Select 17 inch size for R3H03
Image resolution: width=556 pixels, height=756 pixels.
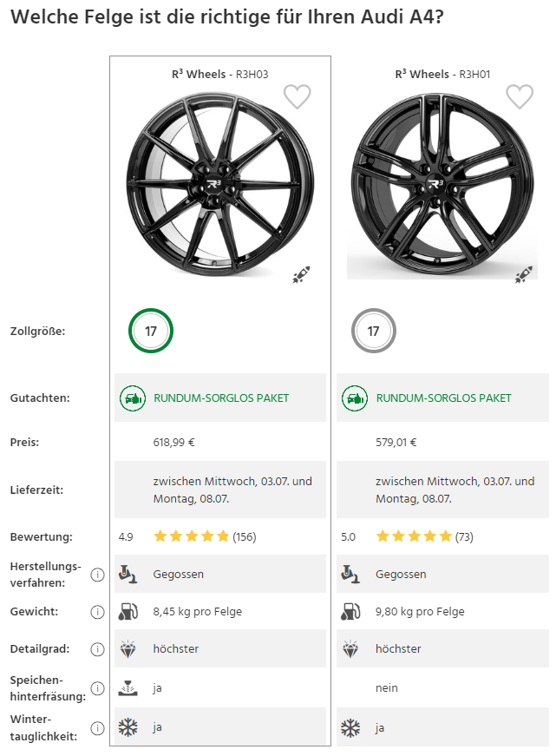click(x=151, y=332)
